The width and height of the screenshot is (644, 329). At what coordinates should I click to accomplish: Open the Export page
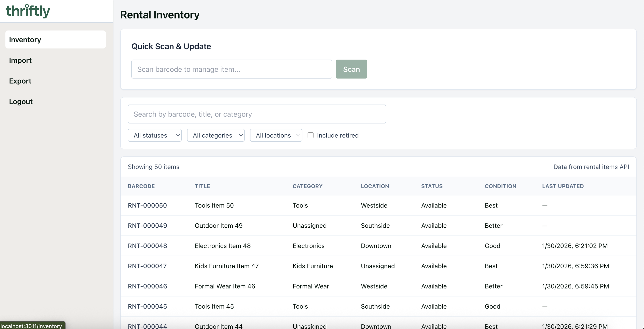pyautogui.click(x=20, y=81)
